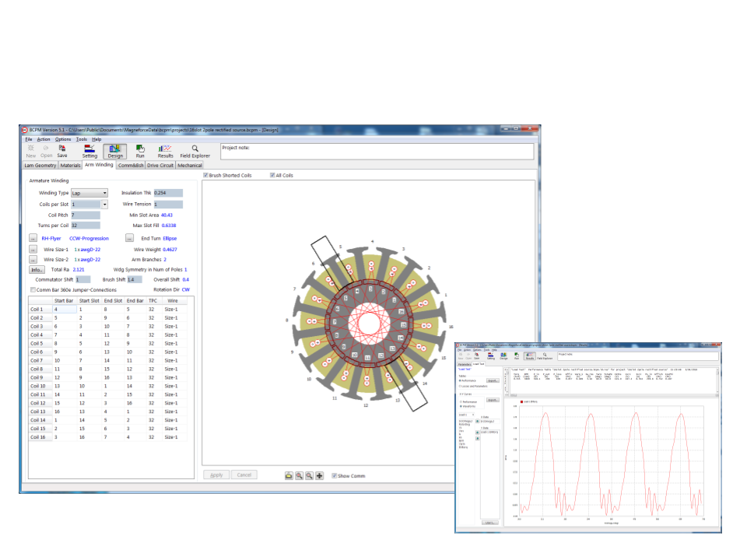The image size is (747, 560).
Task: Switch to the Drive Circuit tab
Action: 160,165
